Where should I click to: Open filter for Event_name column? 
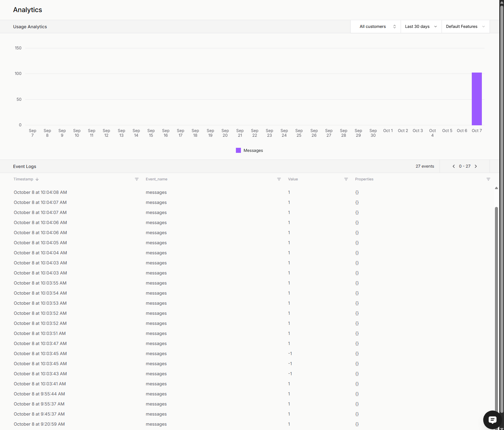click(279, 179)
